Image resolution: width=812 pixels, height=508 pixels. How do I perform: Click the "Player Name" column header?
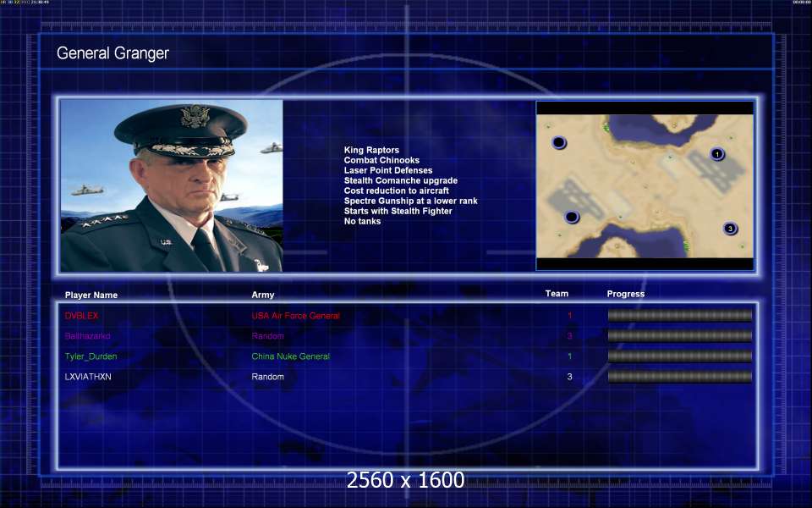pyautogui.click(x=91, y=295)
